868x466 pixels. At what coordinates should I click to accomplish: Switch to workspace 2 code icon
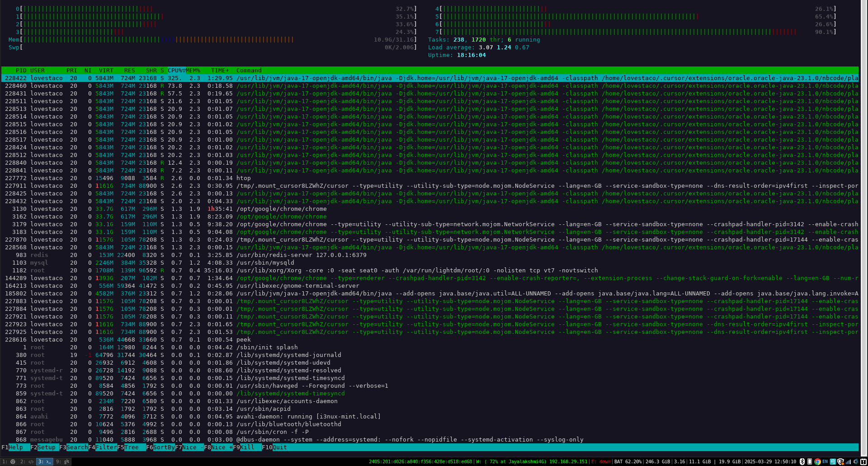27,461
